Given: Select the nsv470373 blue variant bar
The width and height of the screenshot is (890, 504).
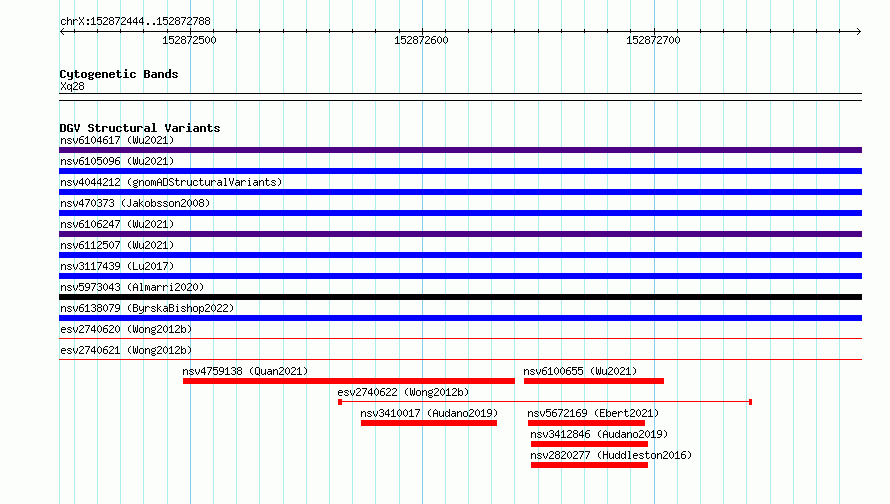Looking at the screenshot, I should coord(460,213).
